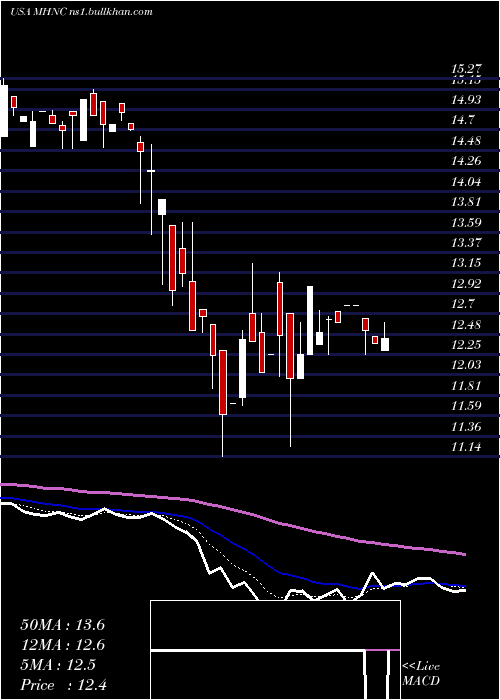Click the 5MA : 12.5 readout
Screen dimensions: 500x700
[x=58, y=665]
